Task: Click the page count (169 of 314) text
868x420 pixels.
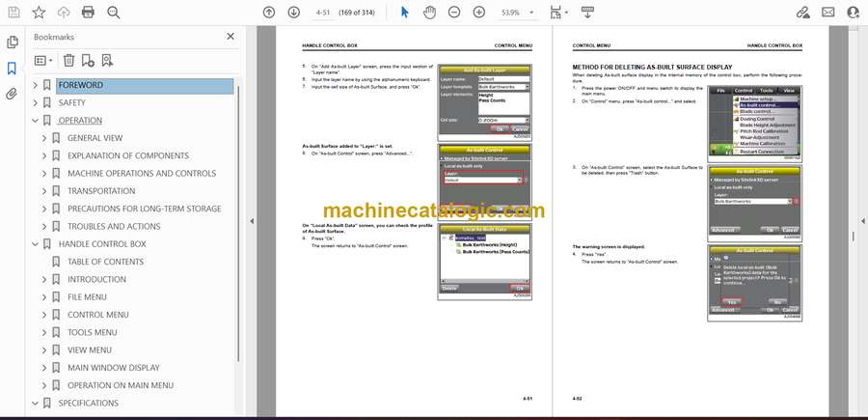Action: pyautogui.click(x=357, y=13)
